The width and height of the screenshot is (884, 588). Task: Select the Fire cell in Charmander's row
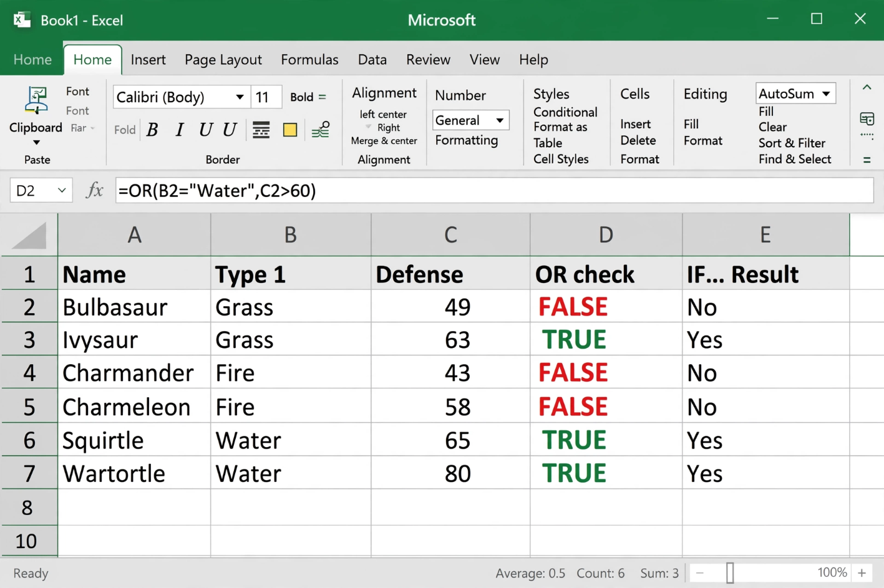291,373
